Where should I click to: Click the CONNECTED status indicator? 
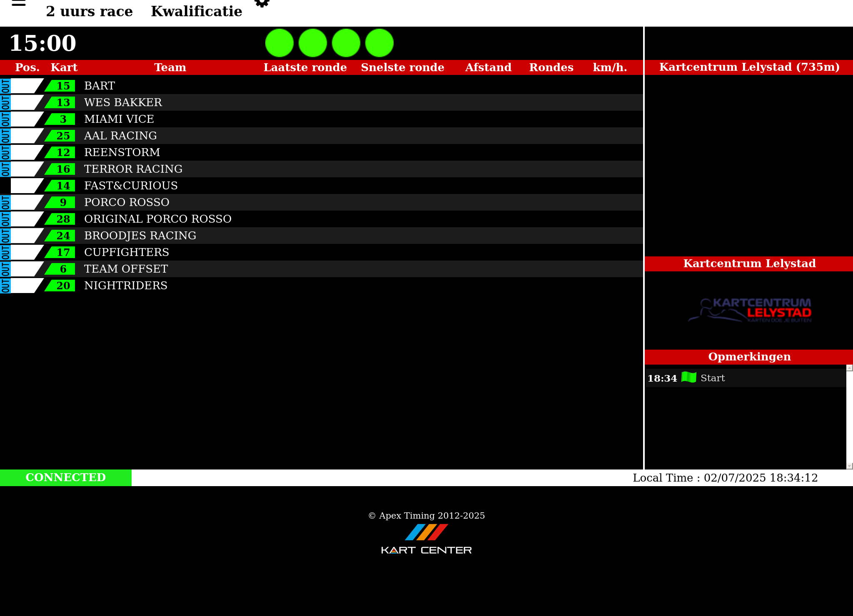pos(66,477)
